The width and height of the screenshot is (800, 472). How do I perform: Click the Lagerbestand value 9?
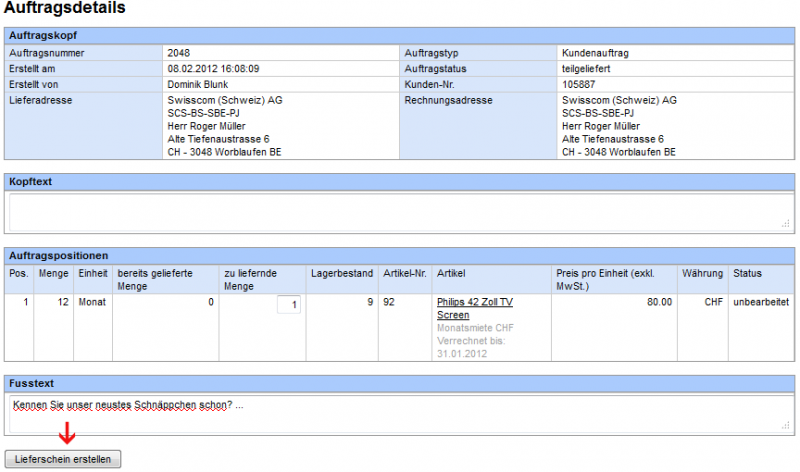click(x=370, y=302)
